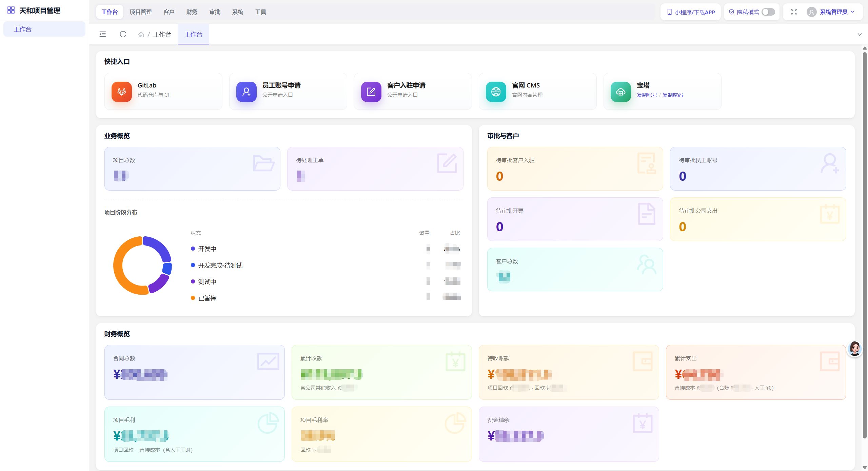
Task: Click the 官网内容管理 subtitle text
Action: pos(527,95)
